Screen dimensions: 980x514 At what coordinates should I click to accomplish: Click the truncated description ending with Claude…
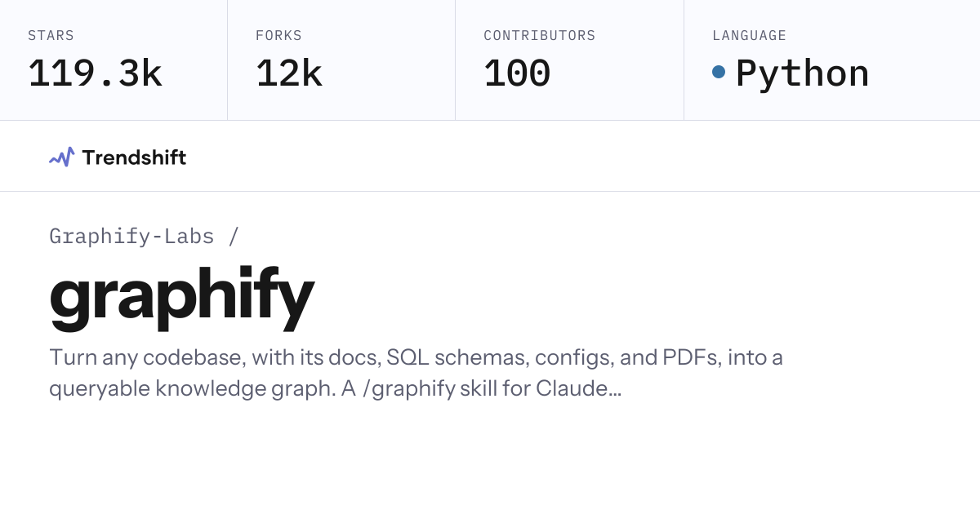tap(336, 389)
